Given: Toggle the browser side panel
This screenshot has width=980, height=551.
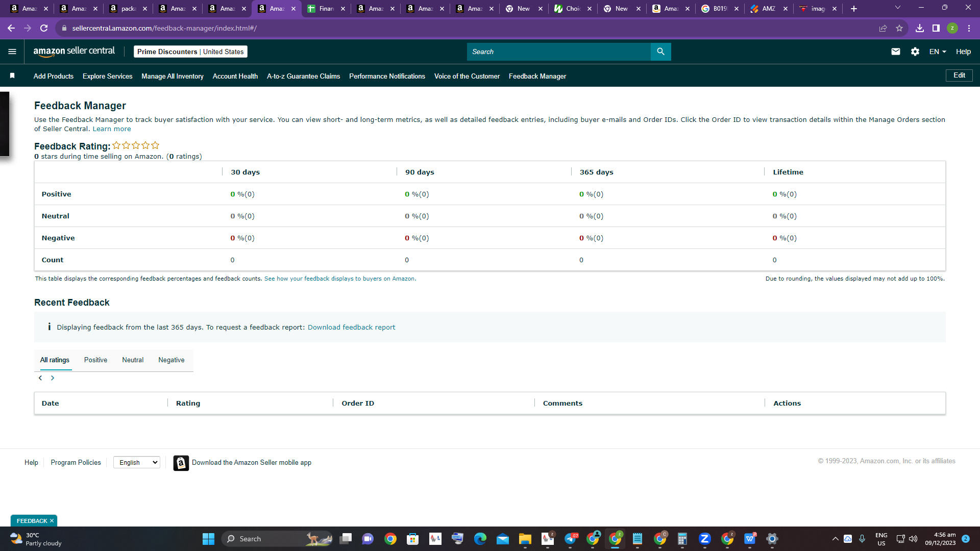Looking at the screenshot, I should tap(936, 28).
